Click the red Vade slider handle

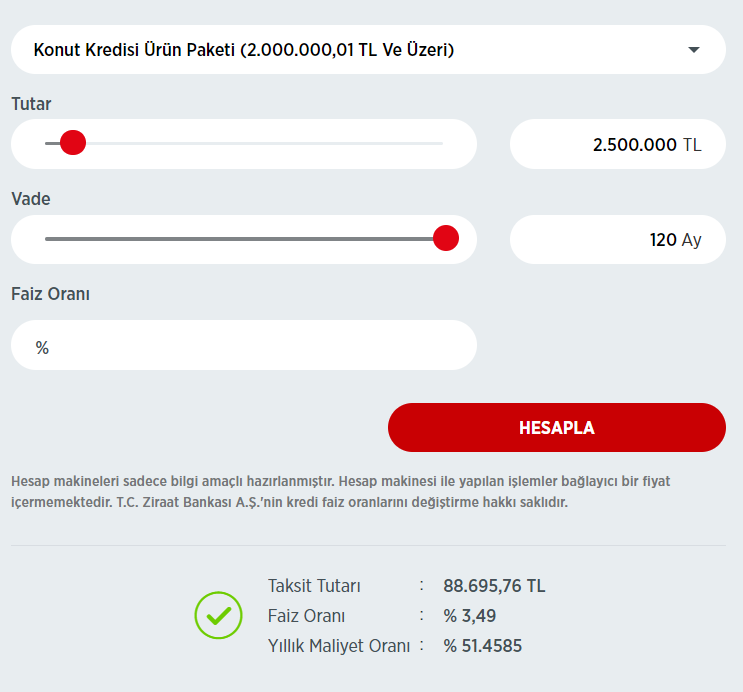tap(446, 238)
